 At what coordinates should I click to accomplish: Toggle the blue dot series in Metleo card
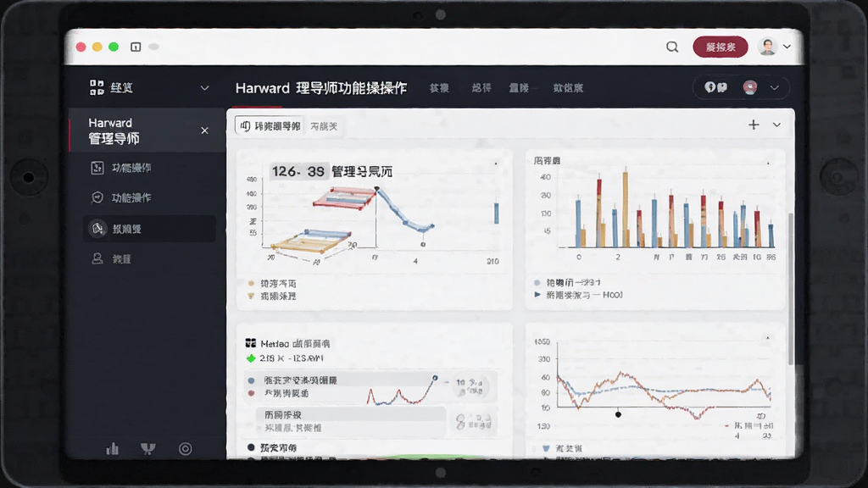[251, 380]
